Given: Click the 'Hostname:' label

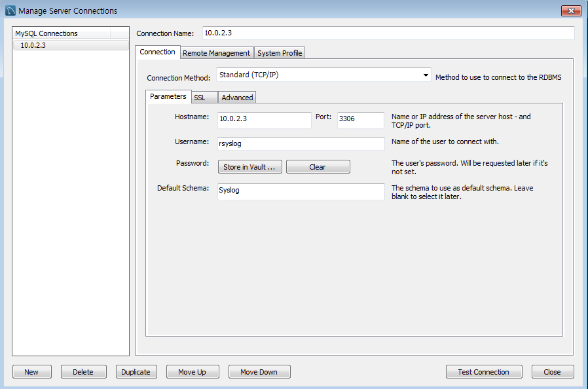Looking at the screenshot, I should [192, 117].
